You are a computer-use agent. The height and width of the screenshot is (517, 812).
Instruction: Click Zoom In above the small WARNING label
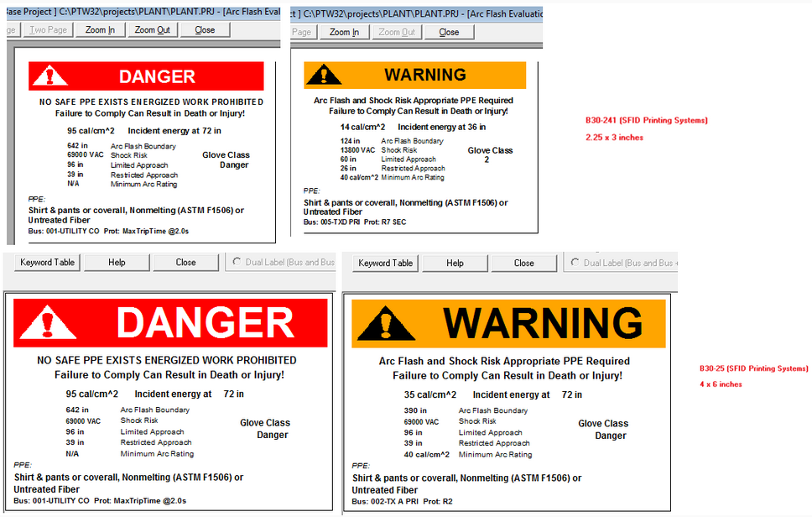click(344, 32)
